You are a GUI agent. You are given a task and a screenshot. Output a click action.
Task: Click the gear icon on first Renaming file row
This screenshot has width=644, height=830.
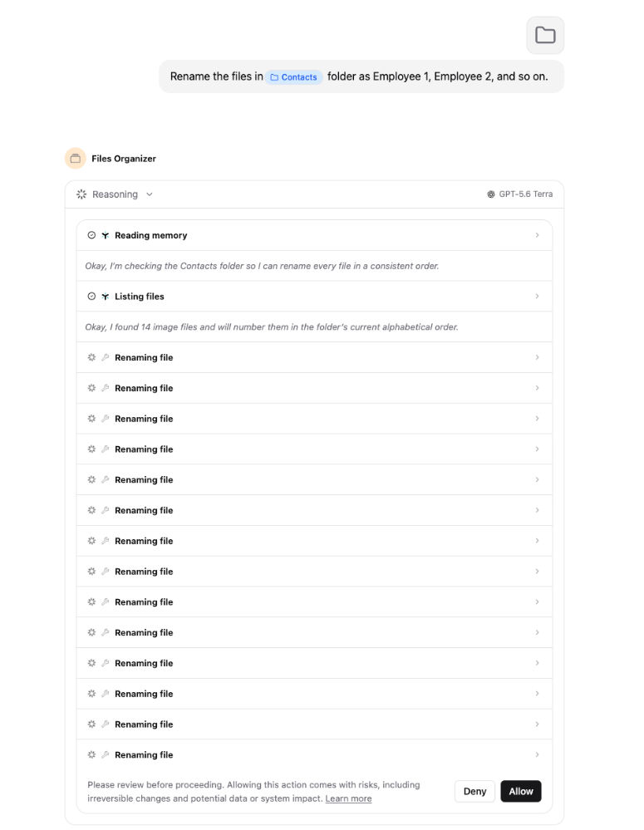(x=91, y=357)
